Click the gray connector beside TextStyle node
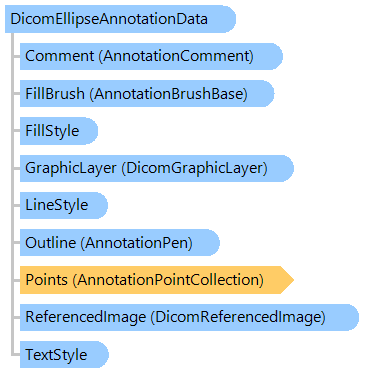Image resolution: width=377 pixels, height=372 pixels. (x=15, y=354)
